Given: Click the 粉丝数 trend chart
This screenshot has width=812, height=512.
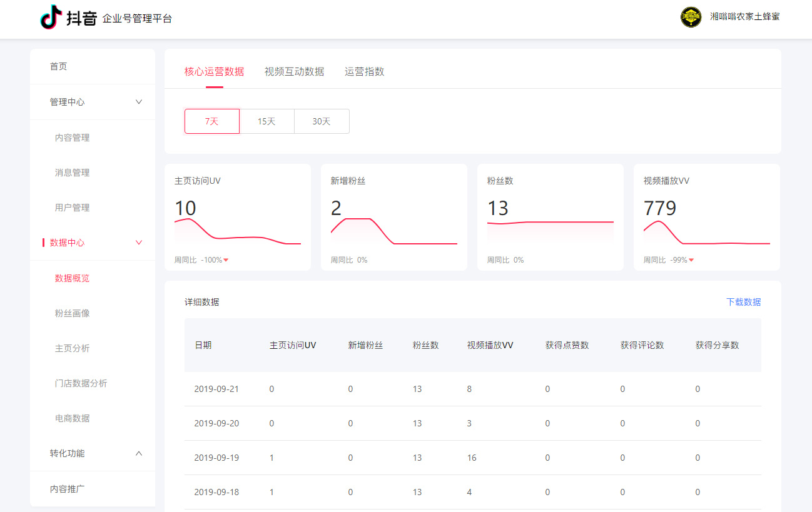Looking at the screenshot, I should [x=551, y=231].
